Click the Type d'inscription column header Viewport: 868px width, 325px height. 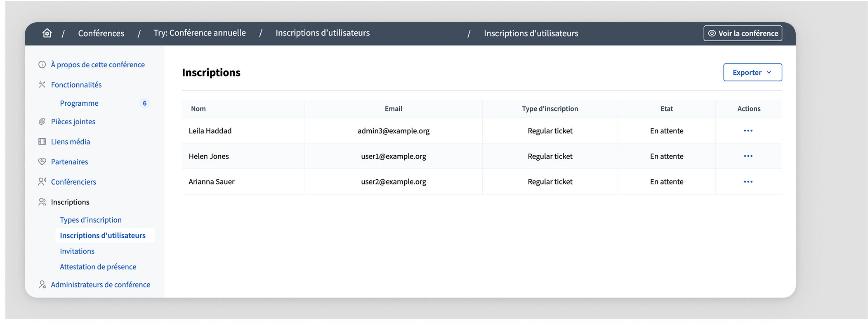tap(550, 109)
